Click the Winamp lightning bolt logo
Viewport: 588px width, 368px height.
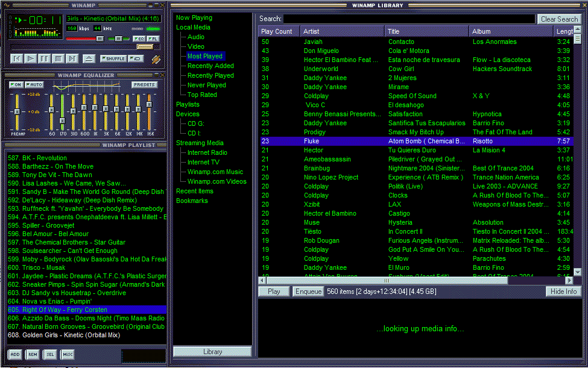156,58
